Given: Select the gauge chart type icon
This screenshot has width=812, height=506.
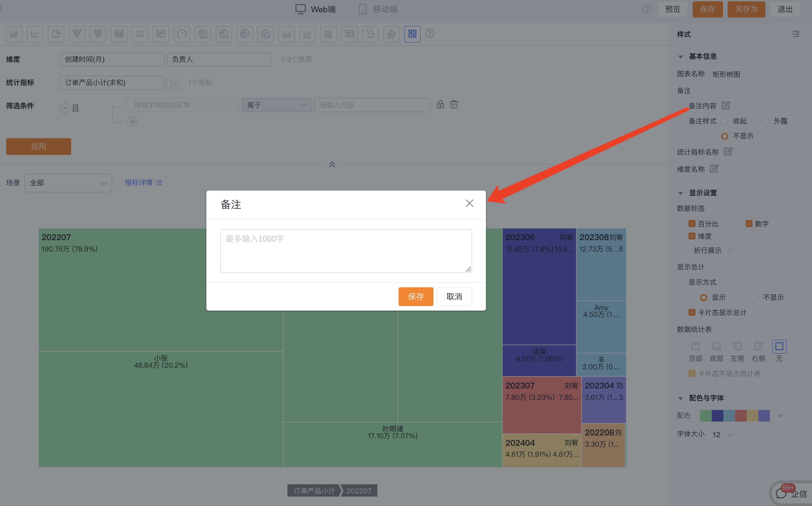Looking at the screenshot, I should 182,34.
